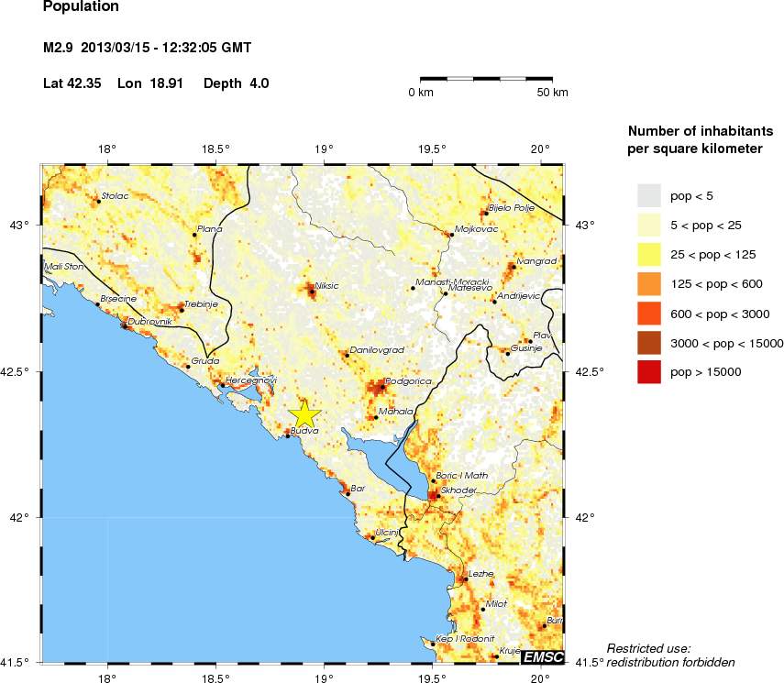
Task: Click the Niksic city dot
Action: tap(312, 292)
